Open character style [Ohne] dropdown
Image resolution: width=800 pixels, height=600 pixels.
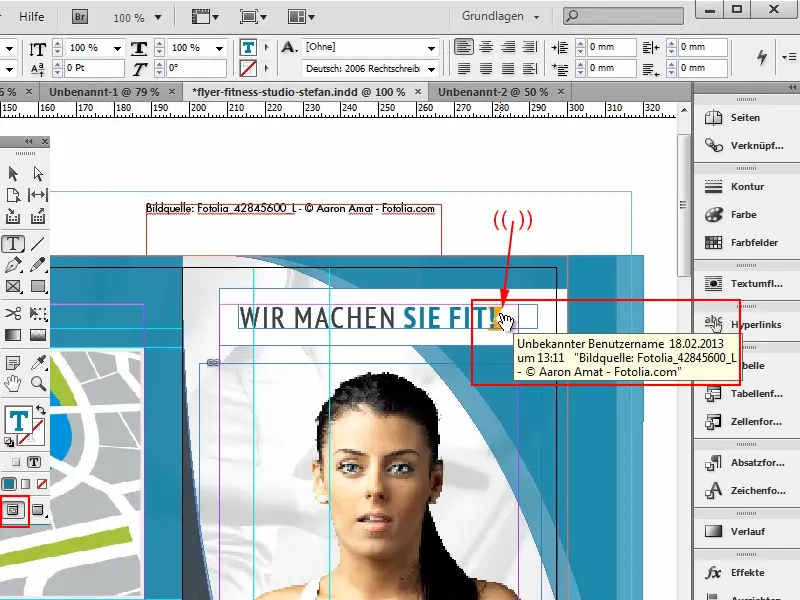point(431,48)
